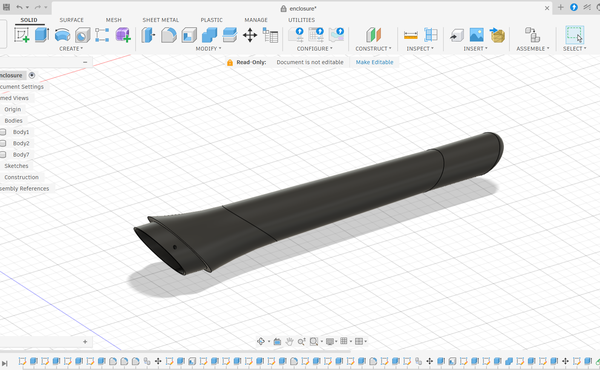The image size is (600, 370).
Task: Activate the Pan hand tool
Action: (290, 341)
